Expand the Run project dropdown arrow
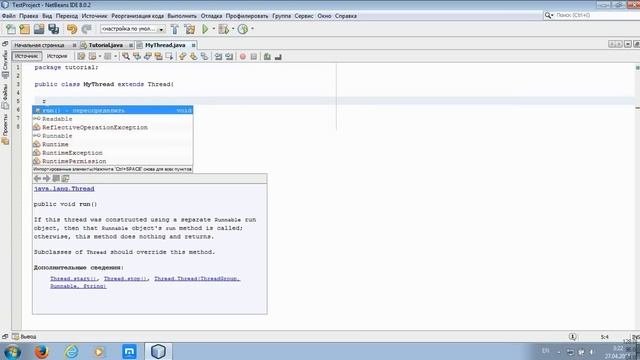 pos(213,29)
